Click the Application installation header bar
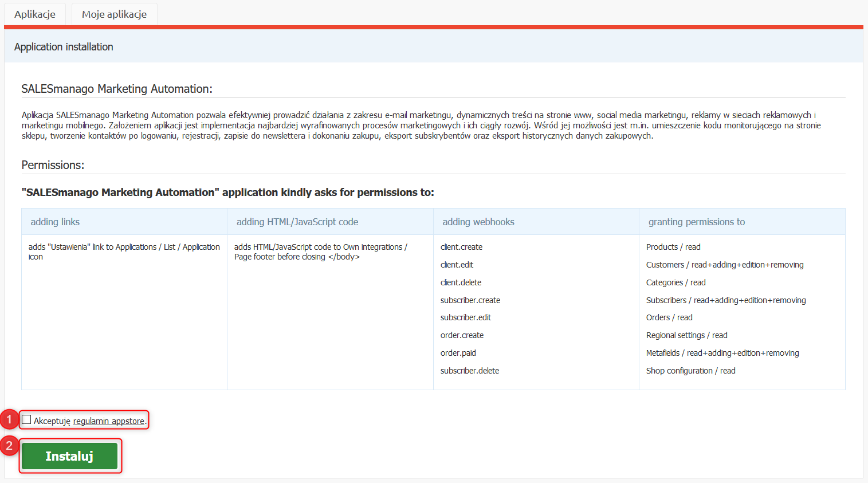This screenshot has height=483, width=868. (434, 47)
